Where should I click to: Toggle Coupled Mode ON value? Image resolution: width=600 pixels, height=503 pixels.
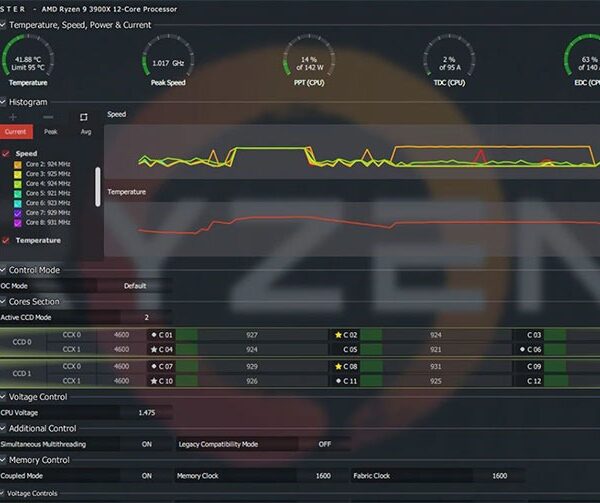[x=146, y=476]
